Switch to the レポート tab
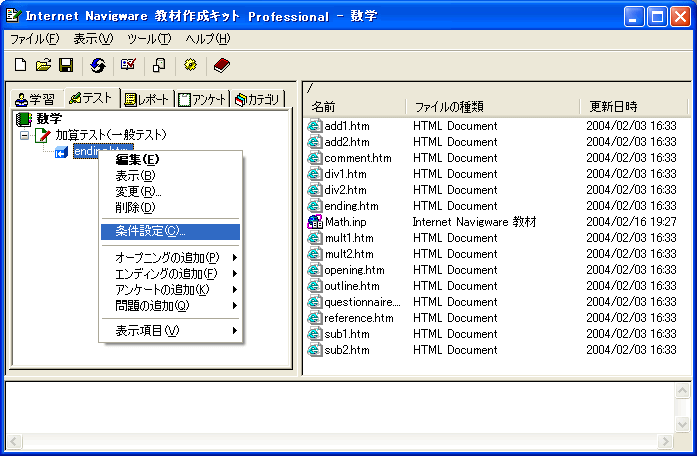 point(146,99)
